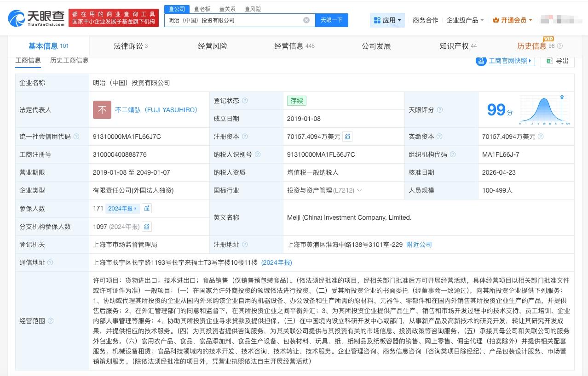588x376 pixels.
Task: Select the 历史工商信息 sub-tab
Action: [x=69, y=60]
